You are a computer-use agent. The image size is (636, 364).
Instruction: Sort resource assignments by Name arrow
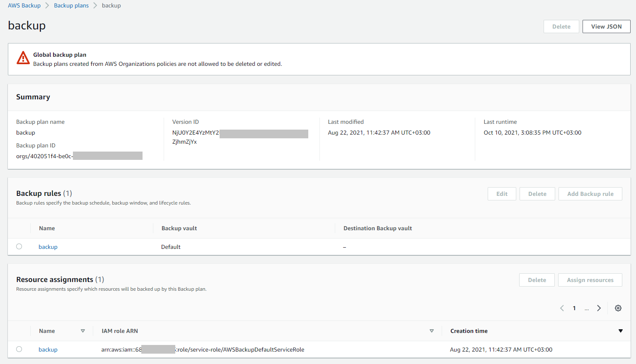coord(83,331)
